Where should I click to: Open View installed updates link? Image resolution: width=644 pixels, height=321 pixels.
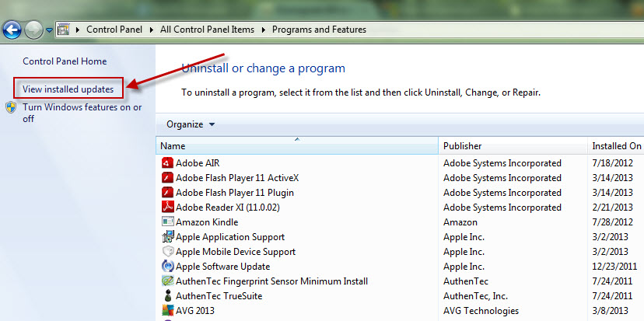click(68, 89)
